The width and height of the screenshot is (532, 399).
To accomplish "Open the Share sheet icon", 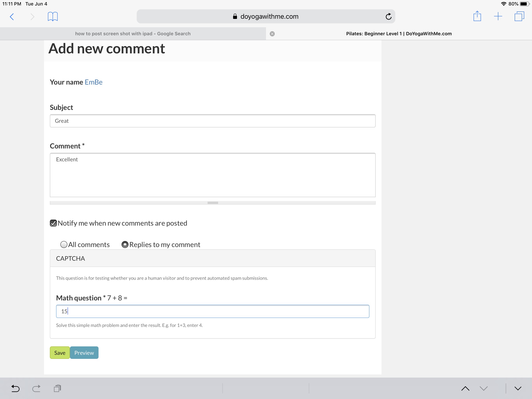I will click(x=477, y=17).
